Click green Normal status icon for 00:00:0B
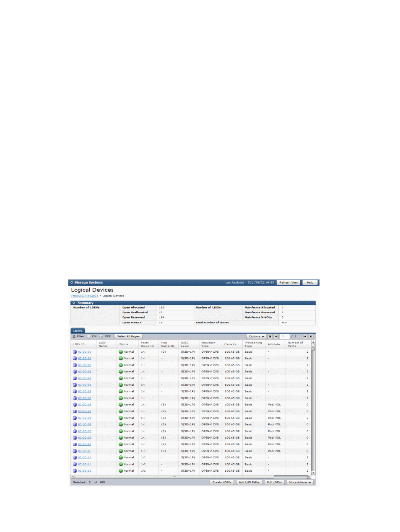Viewport: 400px width, 532px height. point(121,425)
